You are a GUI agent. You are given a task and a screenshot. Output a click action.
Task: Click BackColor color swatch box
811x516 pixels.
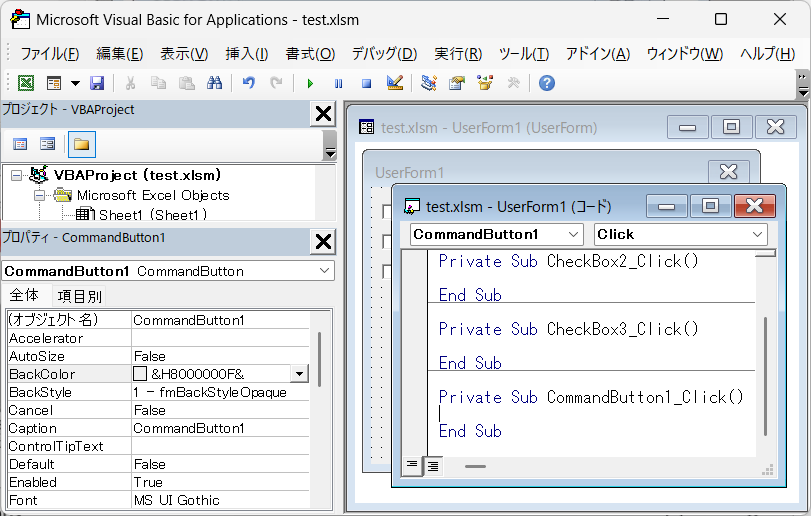pyautogui.click(x=140, y=374)
